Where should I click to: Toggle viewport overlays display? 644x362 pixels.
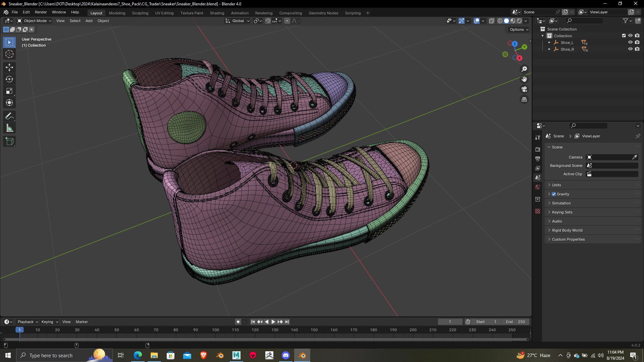point(477,21)
